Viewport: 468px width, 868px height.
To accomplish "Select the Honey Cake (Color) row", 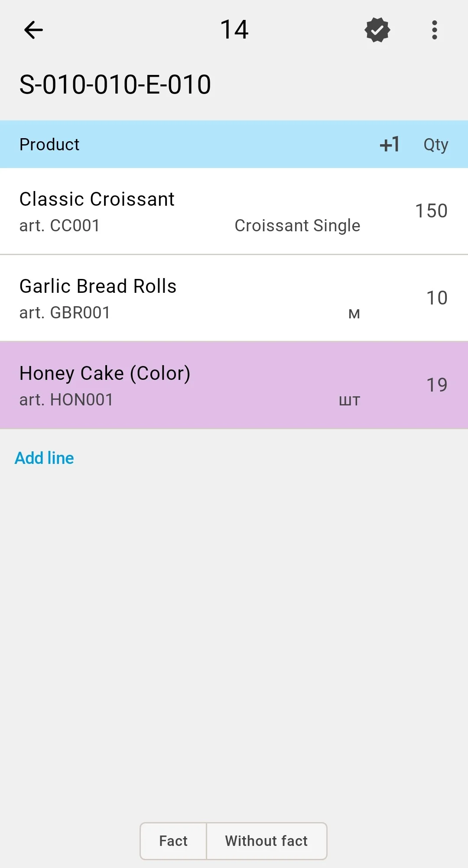I will pyautogui.click(x=234, y=385).
